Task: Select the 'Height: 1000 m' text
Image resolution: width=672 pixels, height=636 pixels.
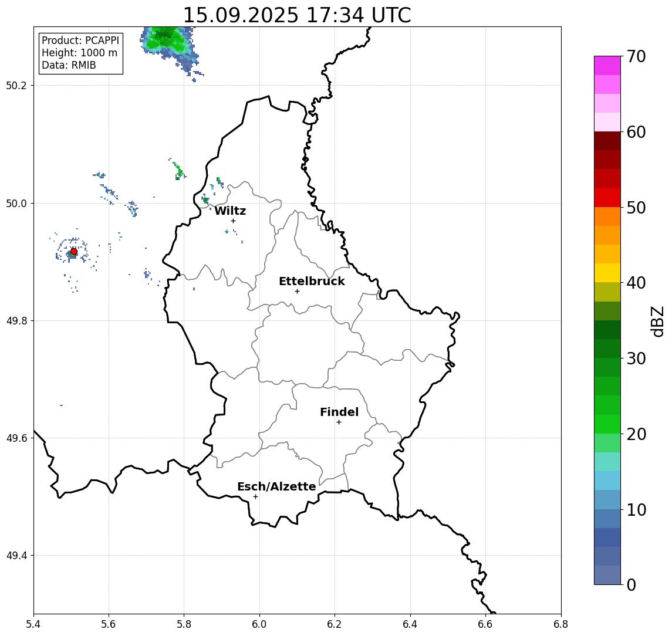Action: [x=79, y=53]
